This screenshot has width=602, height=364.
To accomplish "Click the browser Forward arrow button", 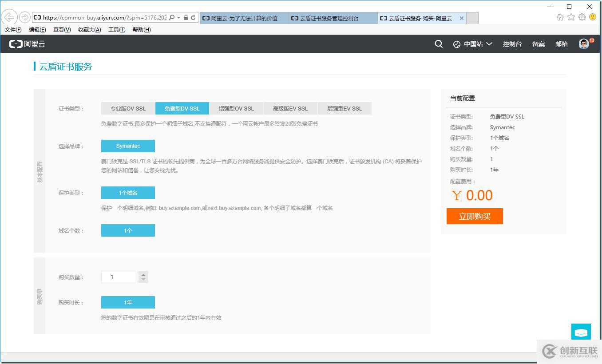I will pos(25,17).
